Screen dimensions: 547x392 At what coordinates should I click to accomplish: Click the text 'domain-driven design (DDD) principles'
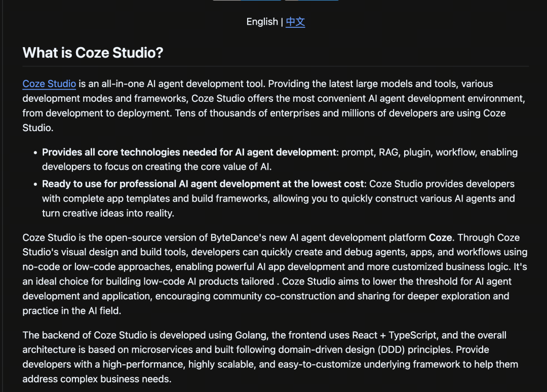pos(365,349)
